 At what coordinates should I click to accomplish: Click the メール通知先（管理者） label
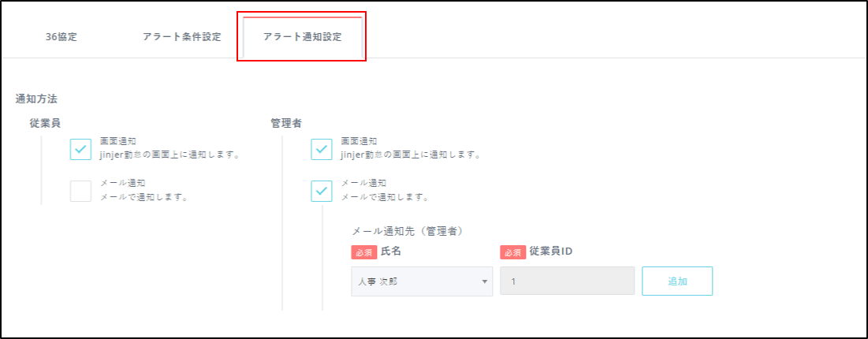pyautogui.click(x=406, y=231)
